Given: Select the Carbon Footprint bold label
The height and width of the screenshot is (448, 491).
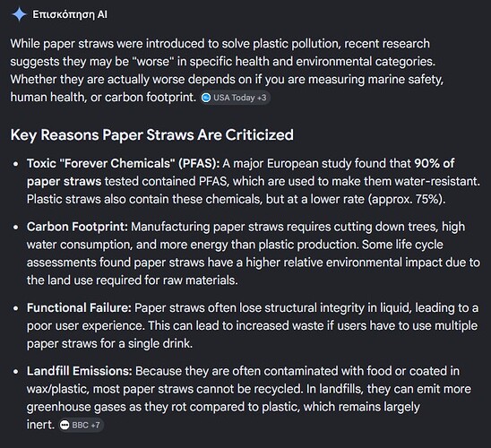Looking at the screenshot, I should (x=77, y=227).
